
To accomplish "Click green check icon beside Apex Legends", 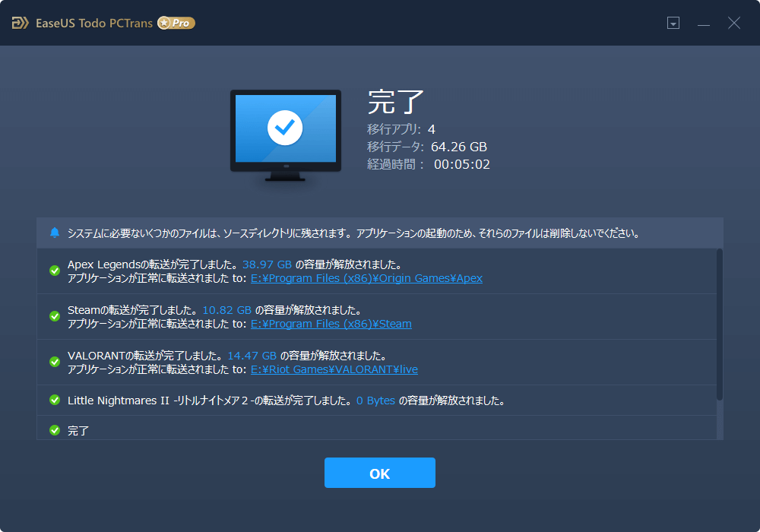I will (x=55, y=271).
